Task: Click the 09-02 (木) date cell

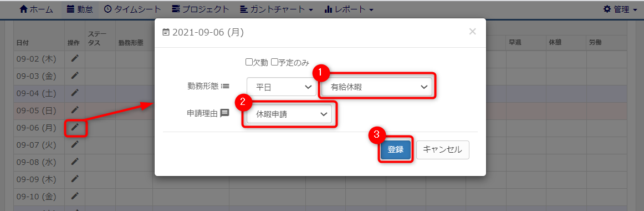Action: 39,59
